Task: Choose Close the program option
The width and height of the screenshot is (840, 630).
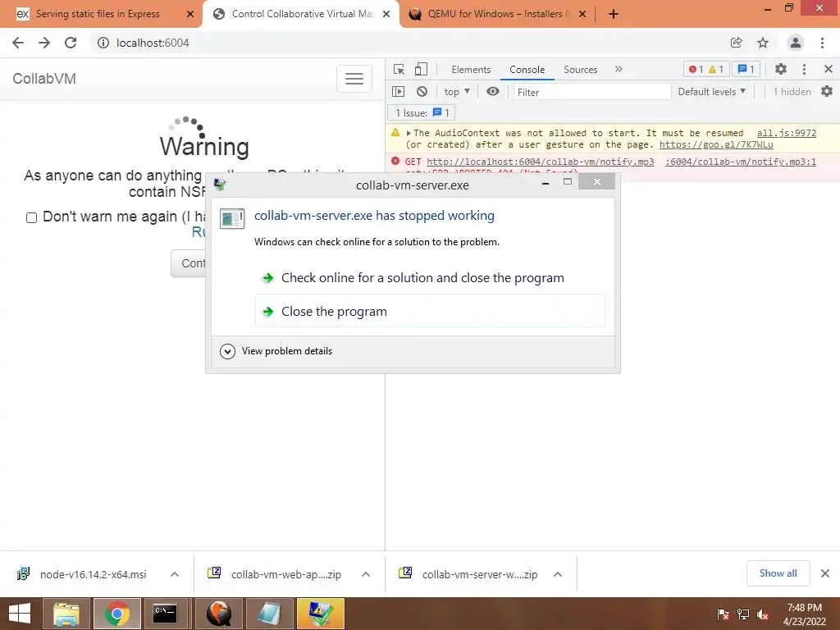Action: pyautogui.click(x=430, y=311)
